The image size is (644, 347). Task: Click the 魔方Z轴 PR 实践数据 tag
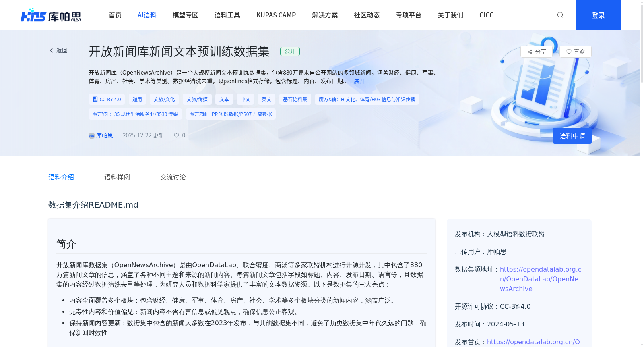coord(231,114)
